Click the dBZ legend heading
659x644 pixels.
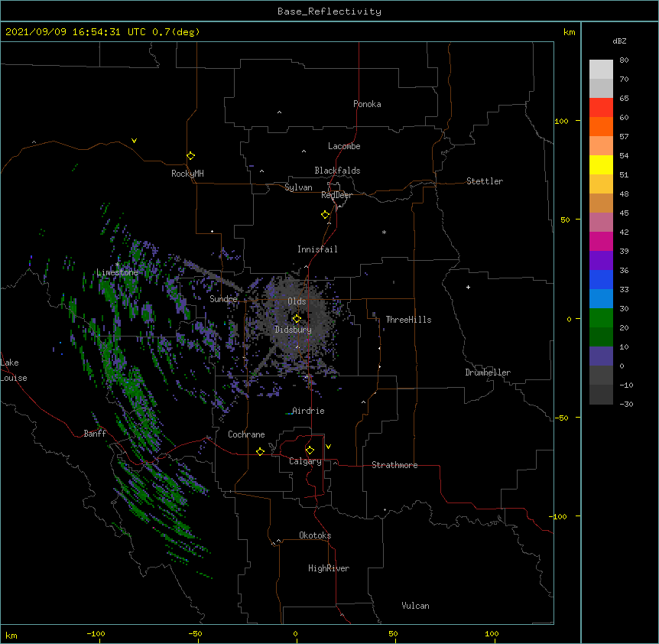point(619,41)
